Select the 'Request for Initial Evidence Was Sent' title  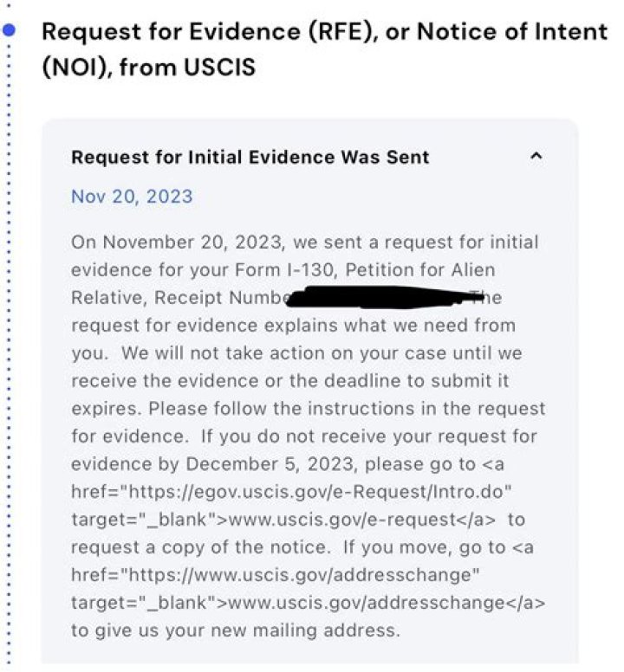click(250, 157)
